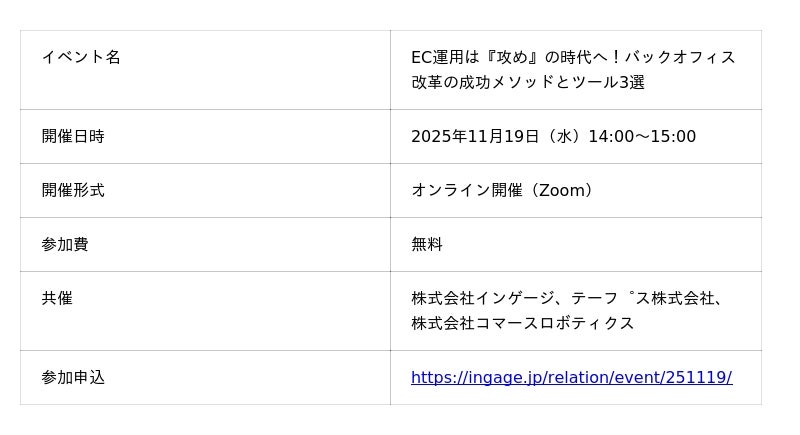This screenshot has height=435, width=800.
Task: Click the 参加申込 label cell
Action: point(73,377)
